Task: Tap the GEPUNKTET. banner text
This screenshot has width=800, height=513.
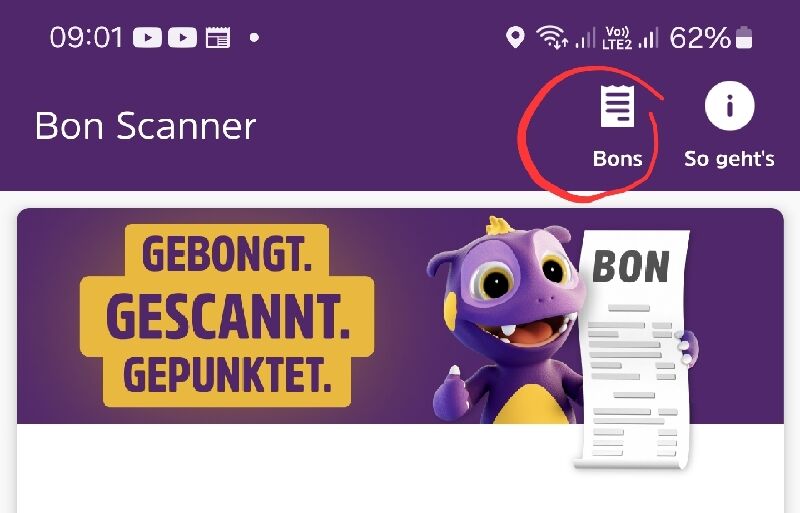Action: [228, 375]
